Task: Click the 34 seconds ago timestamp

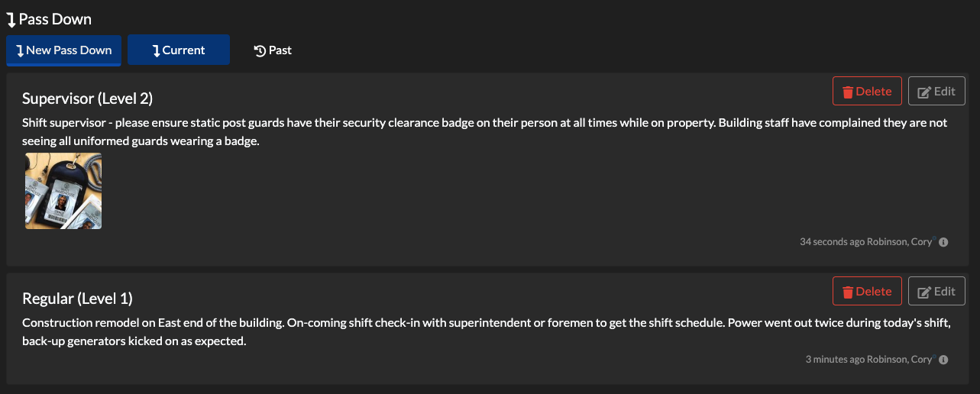Action: 831,242
